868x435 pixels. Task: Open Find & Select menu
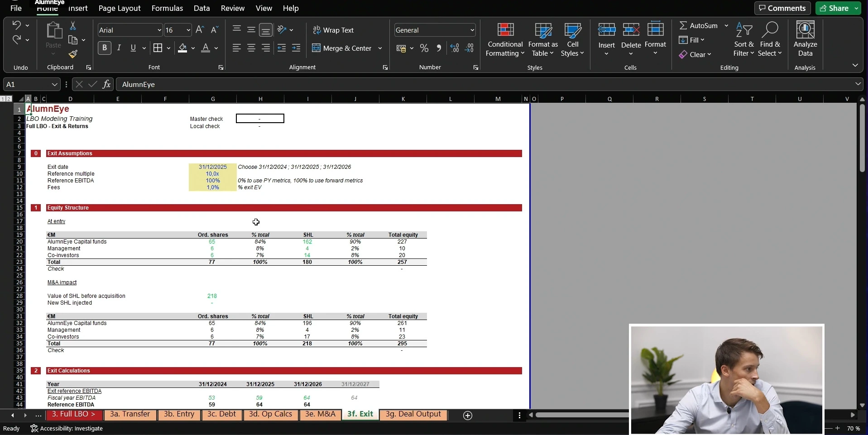pos(770,39)
